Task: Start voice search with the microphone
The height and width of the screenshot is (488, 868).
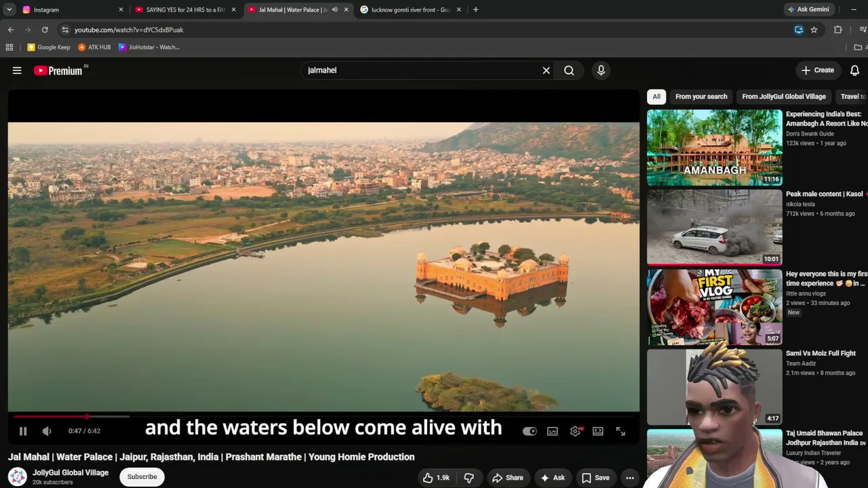Action: point(601,70)
